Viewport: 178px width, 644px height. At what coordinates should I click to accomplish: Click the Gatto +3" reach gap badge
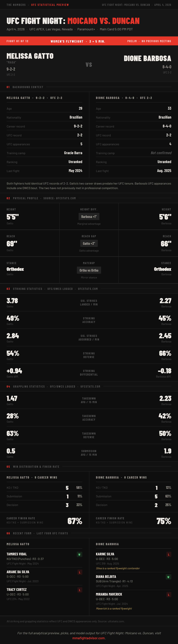pos(89,243)
